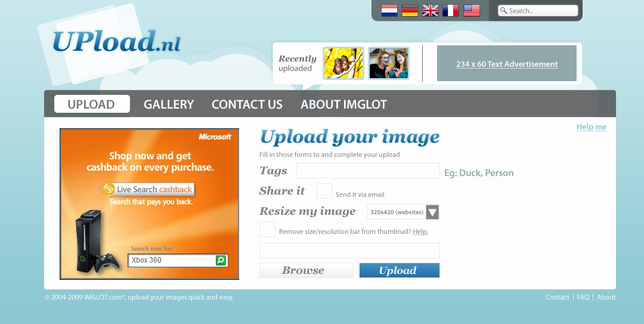Click the Help link beside thumbnail option

[420, 232]
